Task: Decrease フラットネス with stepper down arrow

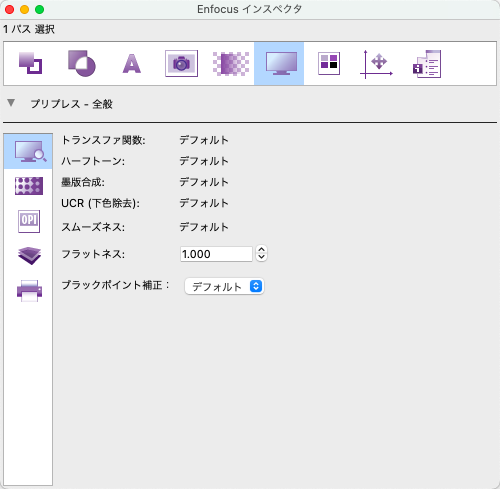Action: pos(262,257)
